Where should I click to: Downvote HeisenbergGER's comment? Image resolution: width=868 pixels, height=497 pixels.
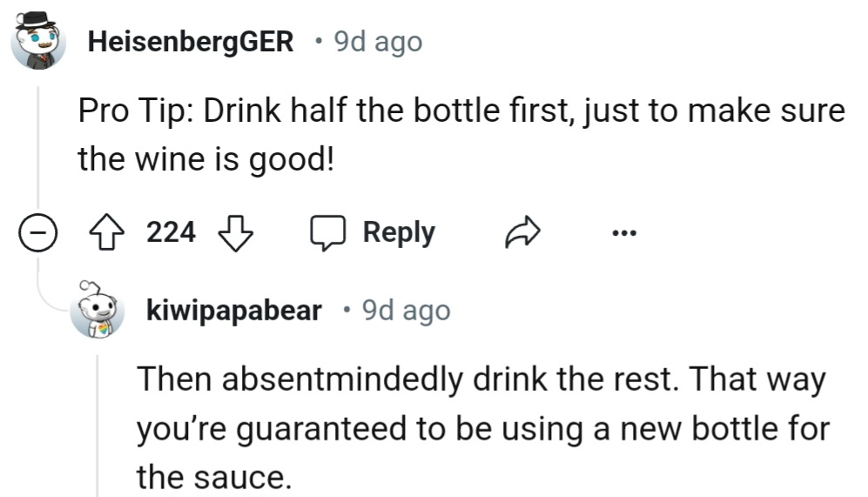click(x=234, y=232)
